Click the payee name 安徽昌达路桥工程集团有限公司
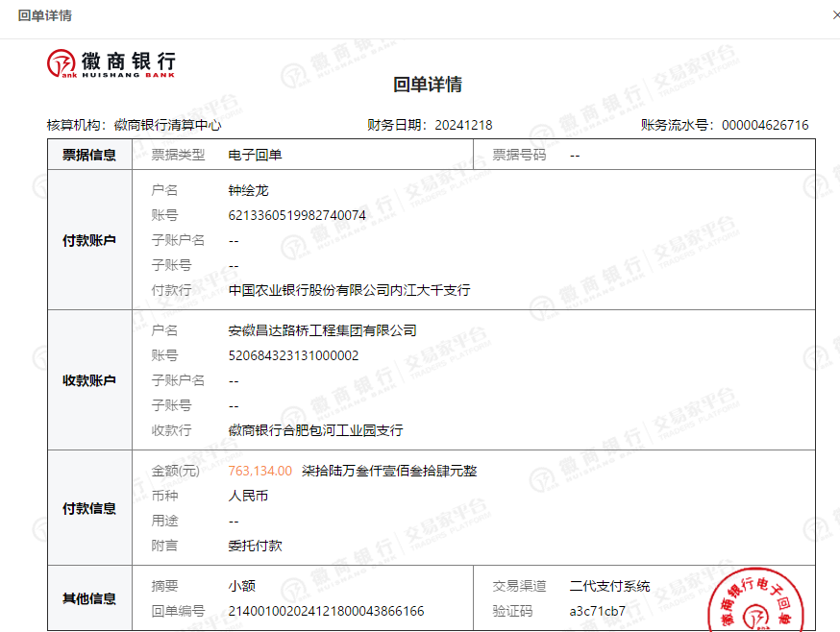Screen dimensions: 840x632 322,330
